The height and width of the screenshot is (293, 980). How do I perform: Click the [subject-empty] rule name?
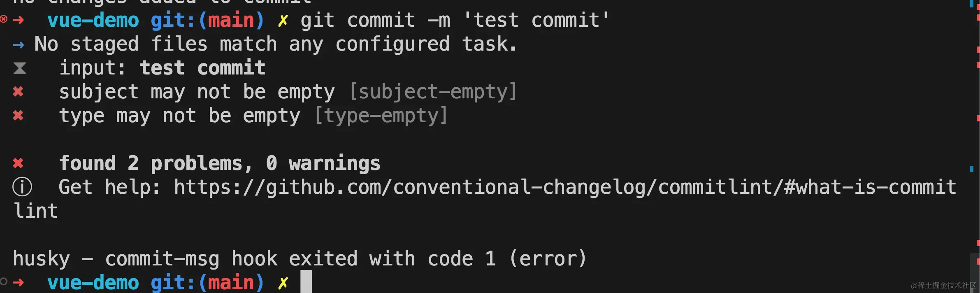(433, 92)
